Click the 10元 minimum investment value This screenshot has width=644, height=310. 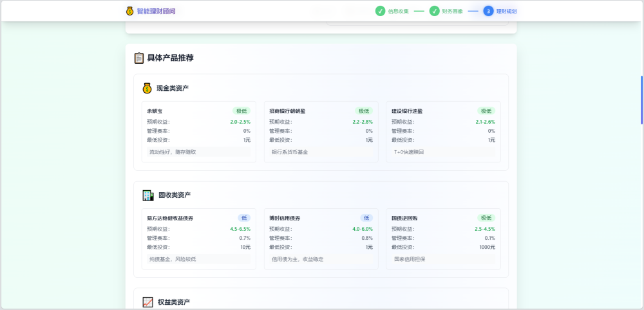pyautogui.click(x=245, y=247)
